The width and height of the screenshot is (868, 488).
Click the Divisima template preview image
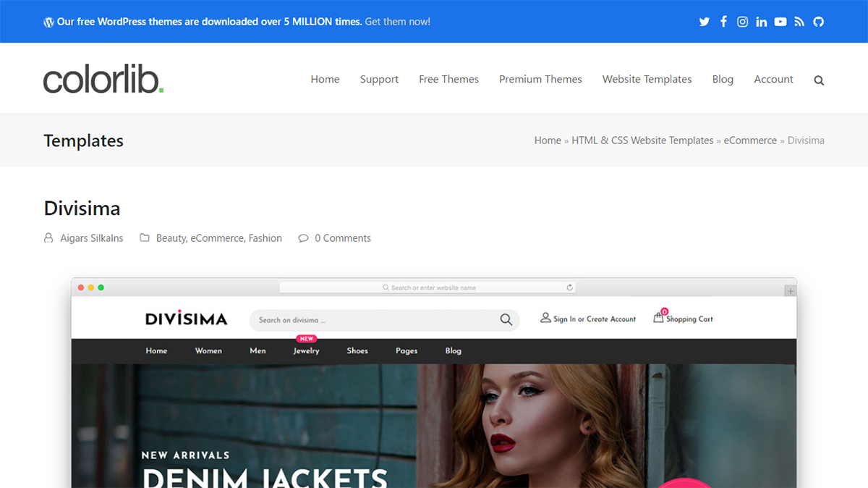[x=434, y=405]
